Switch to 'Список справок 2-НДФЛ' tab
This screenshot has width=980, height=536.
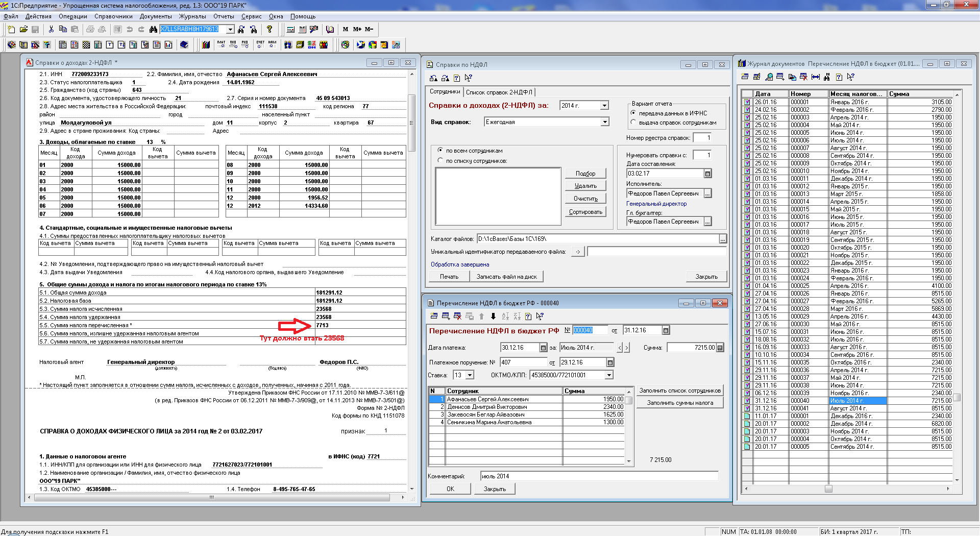(499, 92)
